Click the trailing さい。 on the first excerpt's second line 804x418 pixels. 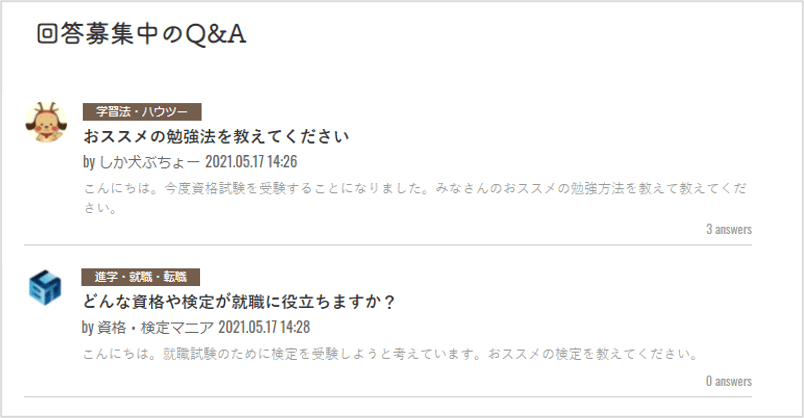pos(100,209)
